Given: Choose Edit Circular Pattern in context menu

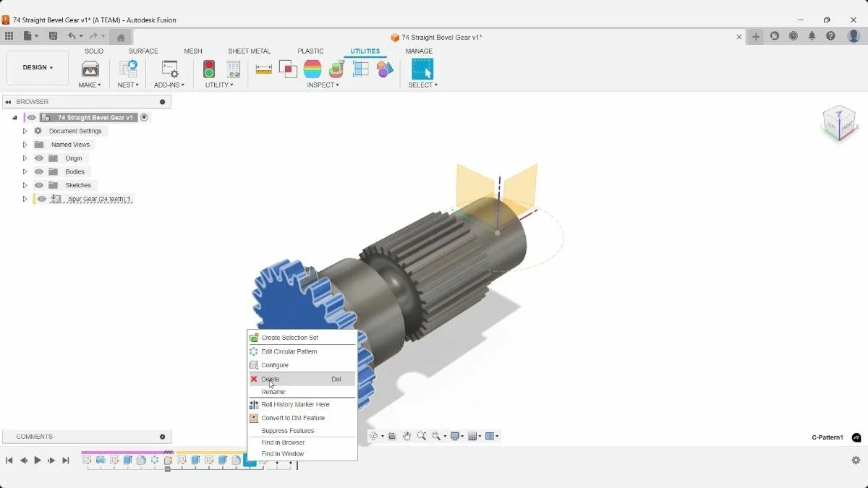Looking at the screenshot, I should [302, 351].
